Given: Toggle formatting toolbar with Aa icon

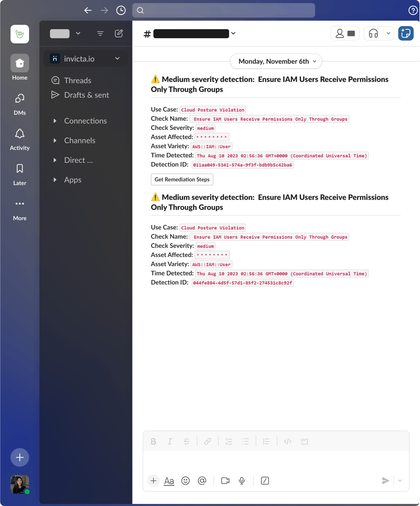Looking at the screenshot, I should point(169,481).
